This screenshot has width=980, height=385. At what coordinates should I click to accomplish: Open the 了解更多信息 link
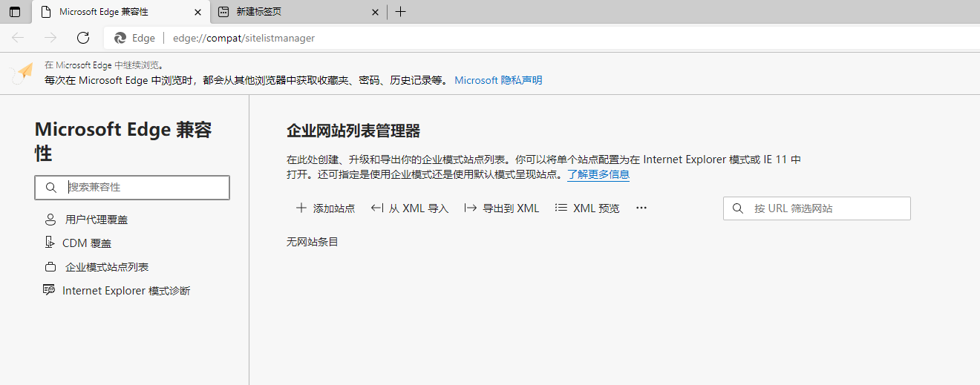(x=598, y=175)
